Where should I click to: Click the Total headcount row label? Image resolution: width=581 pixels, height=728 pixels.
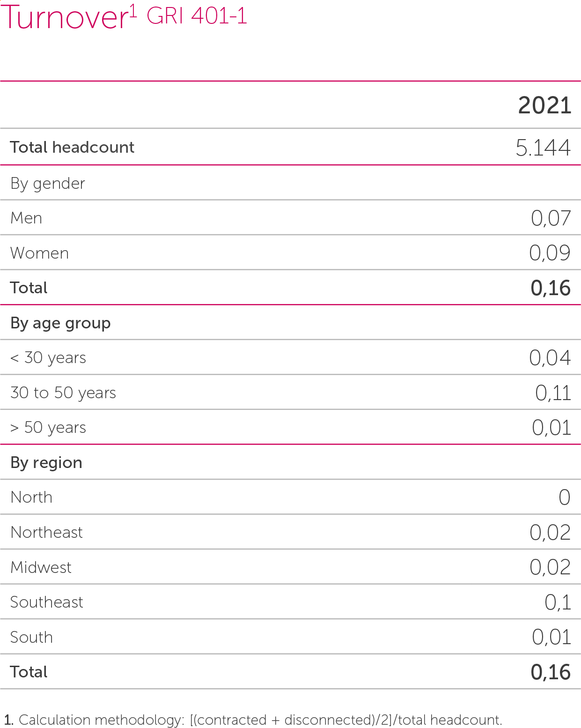click(72, 147)
